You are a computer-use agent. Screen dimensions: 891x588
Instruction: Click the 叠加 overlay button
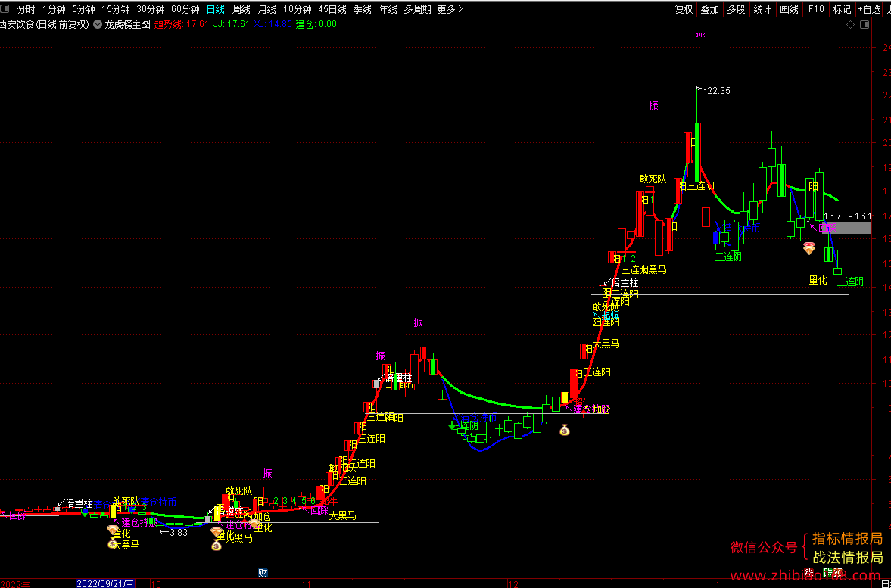(710, 9)
